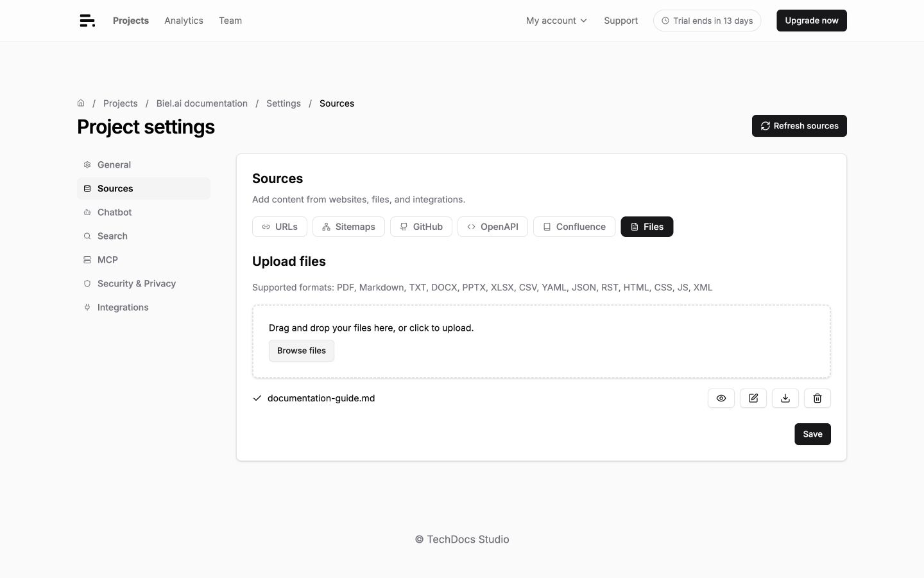
Task: Open Search settings in sidebar
Action: point(144,236)
